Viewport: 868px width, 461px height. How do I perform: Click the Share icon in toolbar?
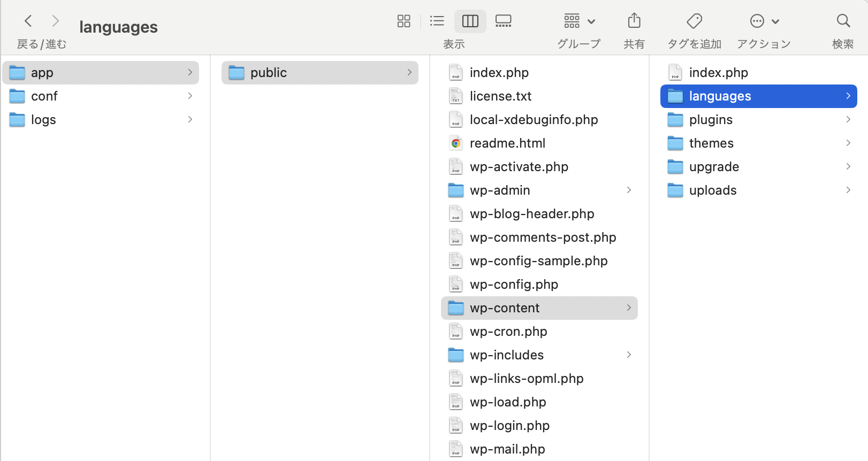634,21
